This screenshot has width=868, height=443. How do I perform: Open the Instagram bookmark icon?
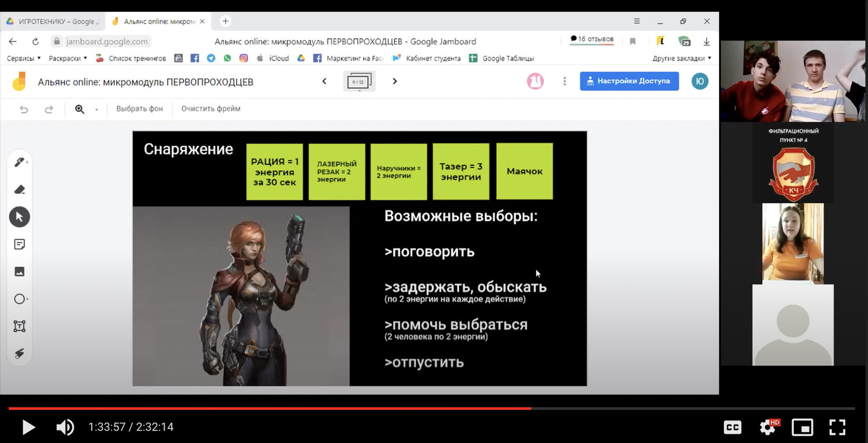pos(244,58)
